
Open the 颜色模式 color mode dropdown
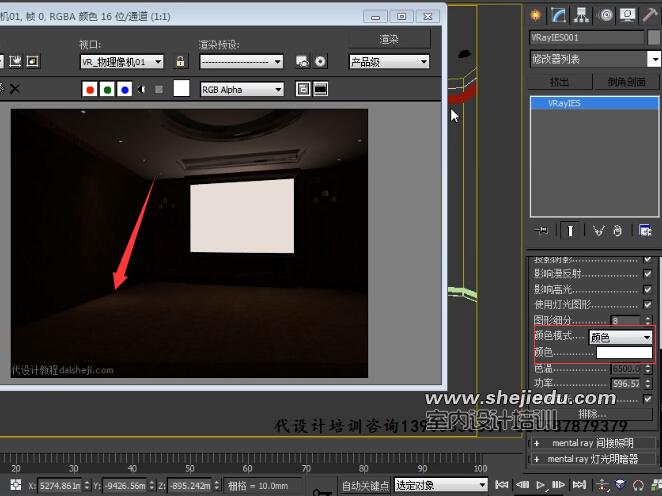[x=620, y=337]
